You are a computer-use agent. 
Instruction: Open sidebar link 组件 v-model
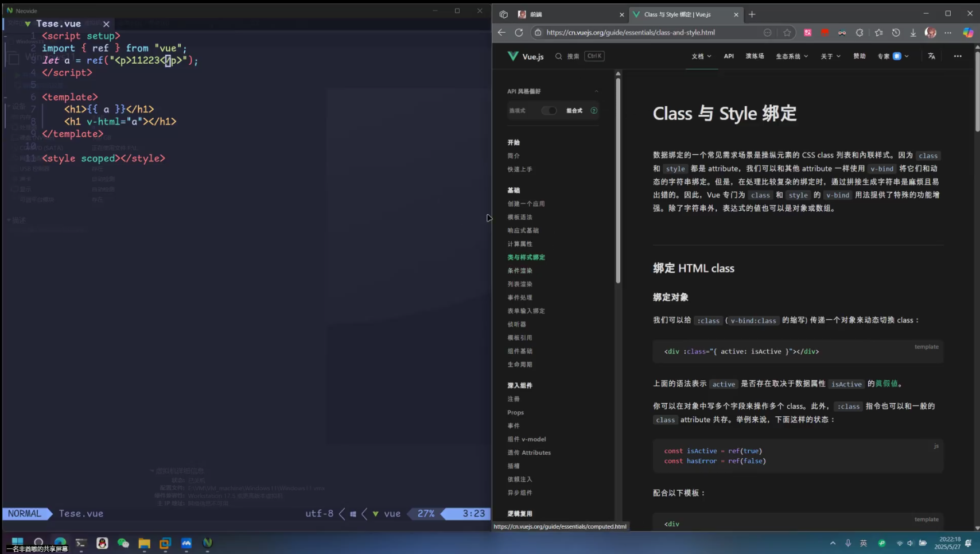[527, 439]
